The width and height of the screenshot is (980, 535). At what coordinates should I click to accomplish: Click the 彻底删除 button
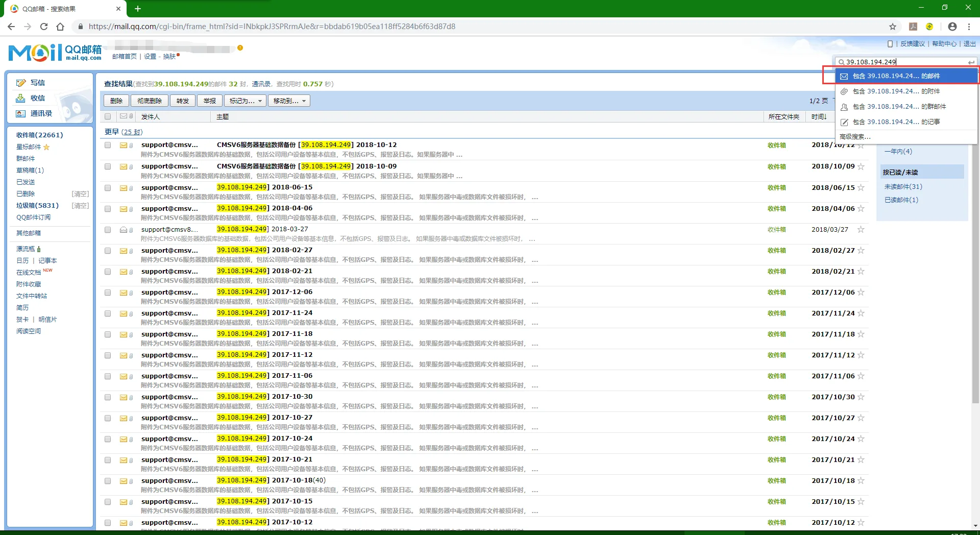click(150, 101)
